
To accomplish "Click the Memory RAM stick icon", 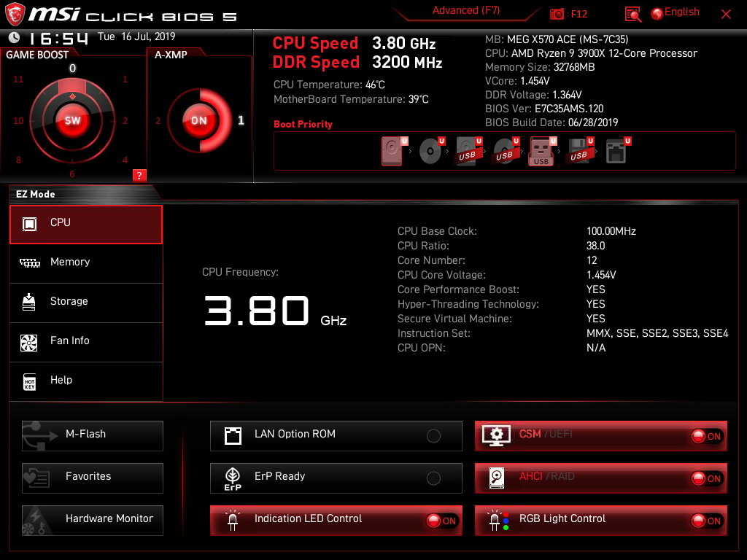I will tap(29, 262).
